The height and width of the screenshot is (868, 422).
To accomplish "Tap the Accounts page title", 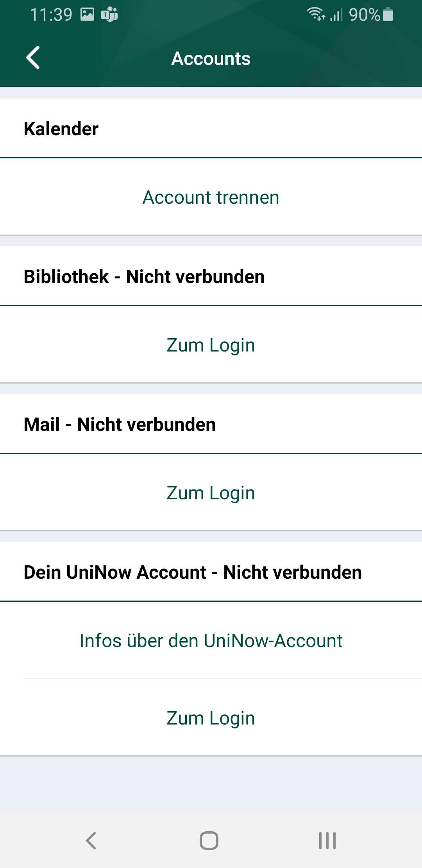I will 211,59.
